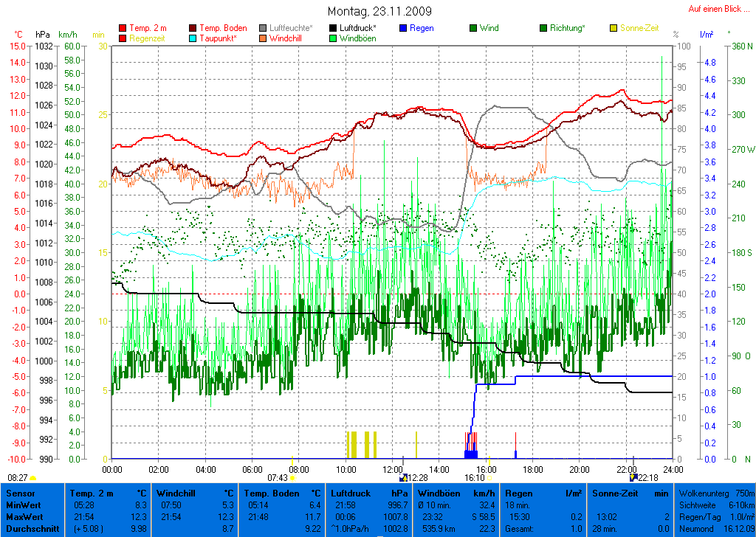
Task: Click the dark red Temp. Boden legend square
Action: point(193,28)
